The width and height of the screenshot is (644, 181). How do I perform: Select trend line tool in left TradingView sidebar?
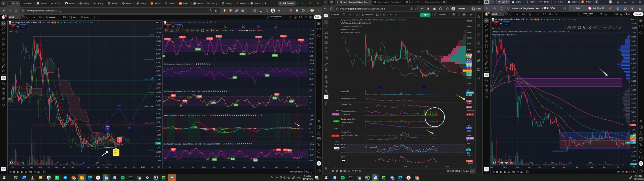coord(4,28)
